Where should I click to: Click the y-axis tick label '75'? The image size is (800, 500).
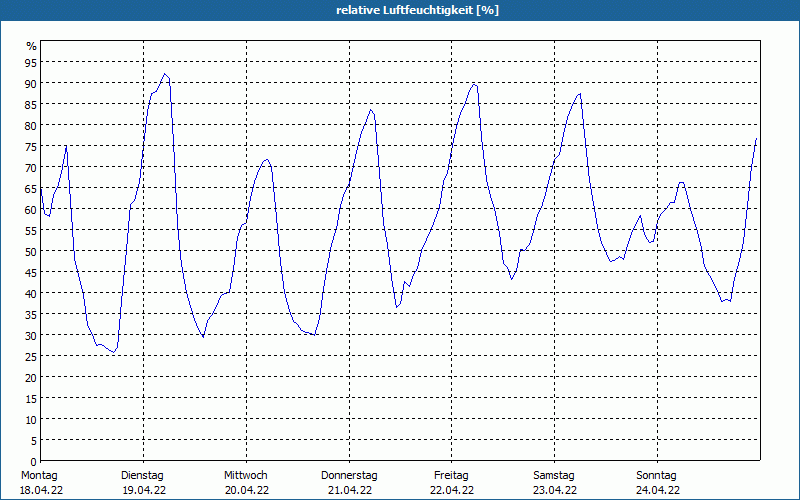coord(31,146)
